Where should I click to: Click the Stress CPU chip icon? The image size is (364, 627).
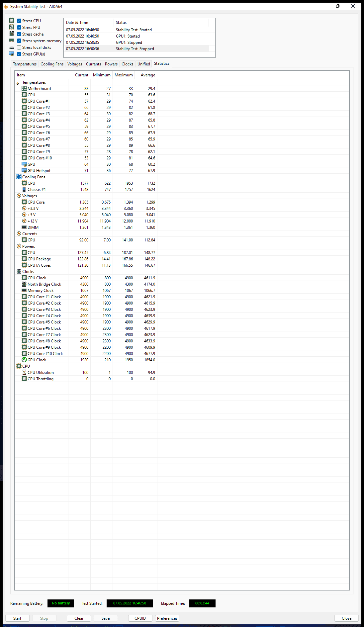(x=12, y=21)
